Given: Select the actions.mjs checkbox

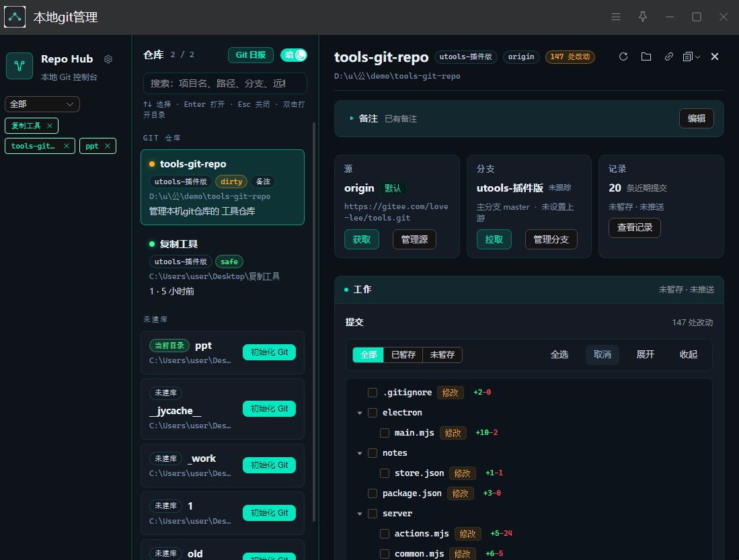Looking at the screenshot, I should [385, 533].
